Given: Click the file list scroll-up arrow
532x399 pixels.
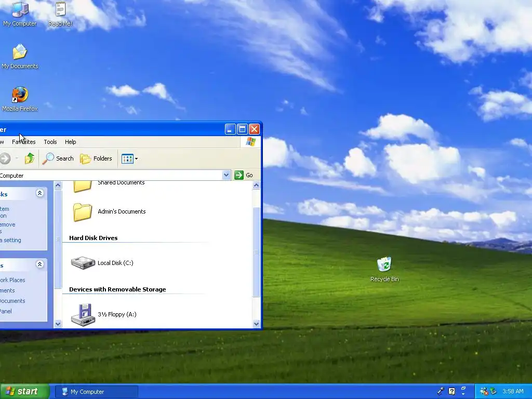Looking at the screenshot, I should [x=257, y=185].
